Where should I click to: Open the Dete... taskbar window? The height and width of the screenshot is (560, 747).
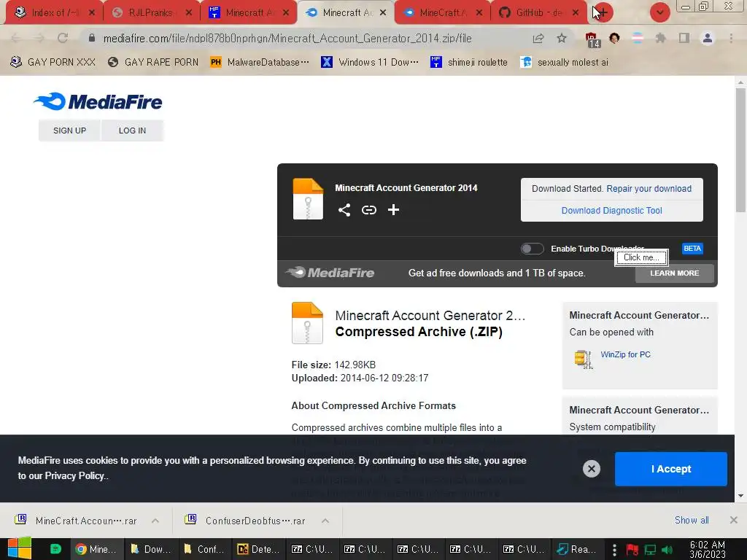(x=258, y=549)
